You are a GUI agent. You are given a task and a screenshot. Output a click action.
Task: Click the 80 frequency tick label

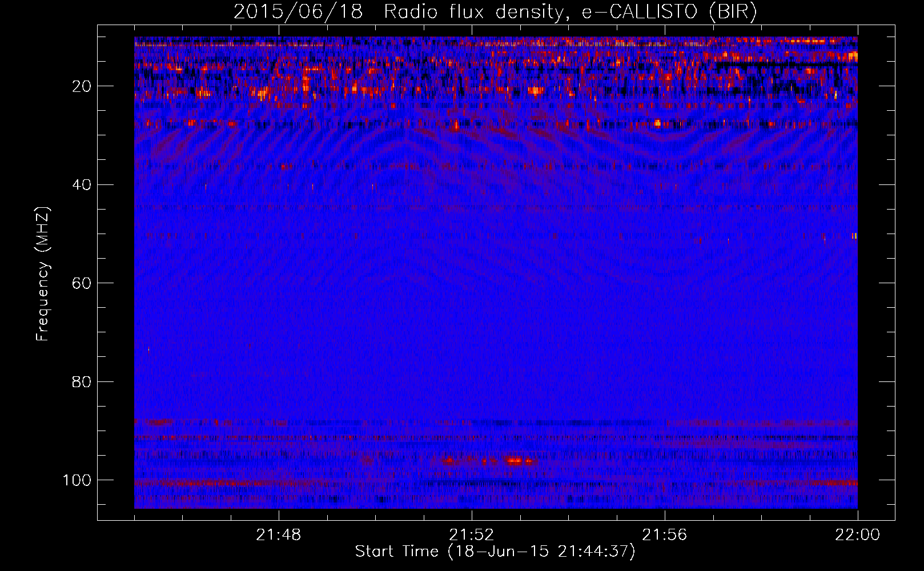82,381
